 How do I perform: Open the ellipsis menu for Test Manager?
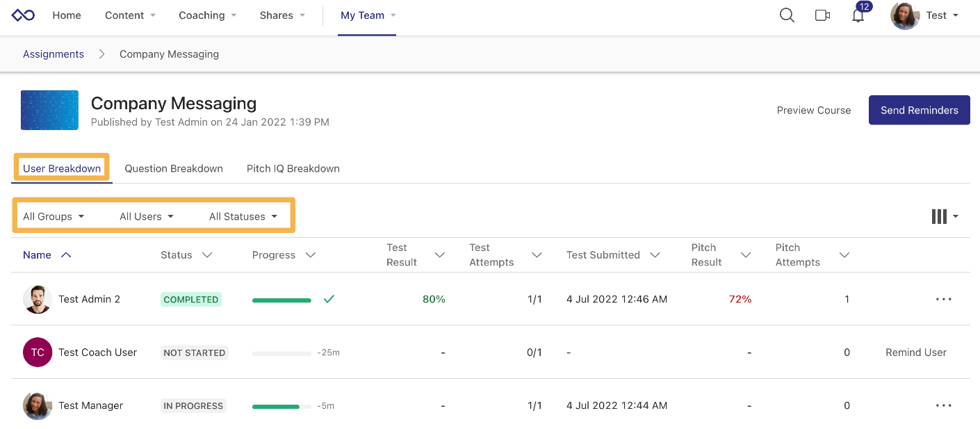tap(943, 405)
